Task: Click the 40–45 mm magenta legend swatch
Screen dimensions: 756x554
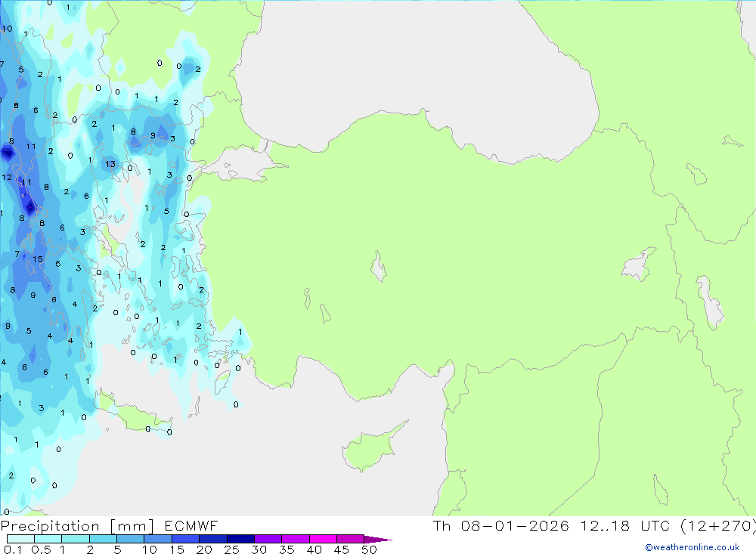Action: (323, 539)
